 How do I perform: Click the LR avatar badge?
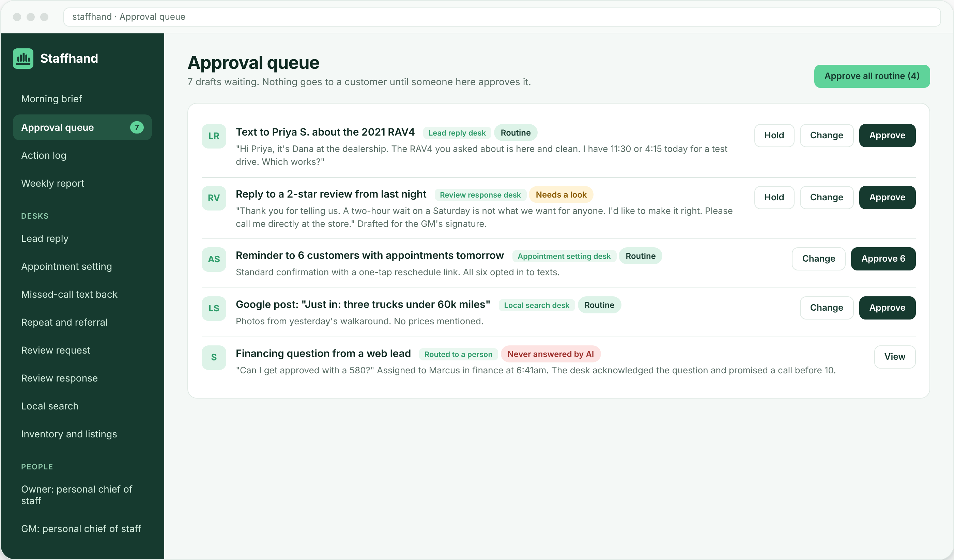pyautogui.click(x=214, y=136)
